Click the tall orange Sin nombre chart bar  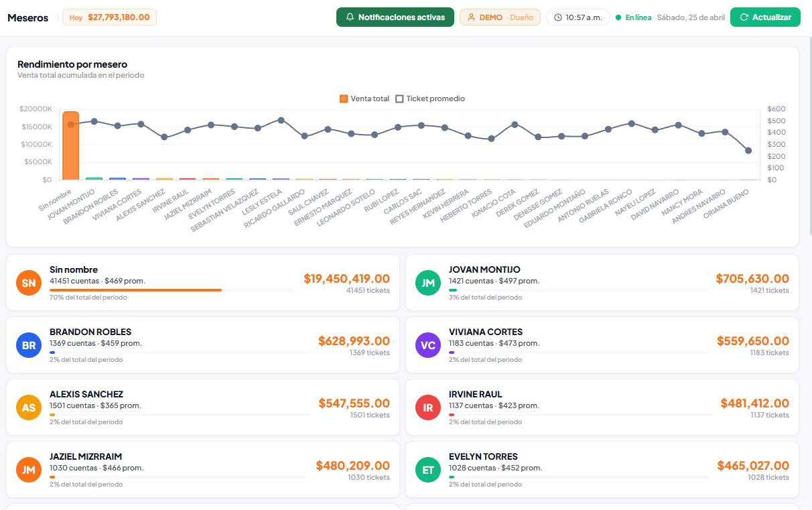tap(70, 146)
